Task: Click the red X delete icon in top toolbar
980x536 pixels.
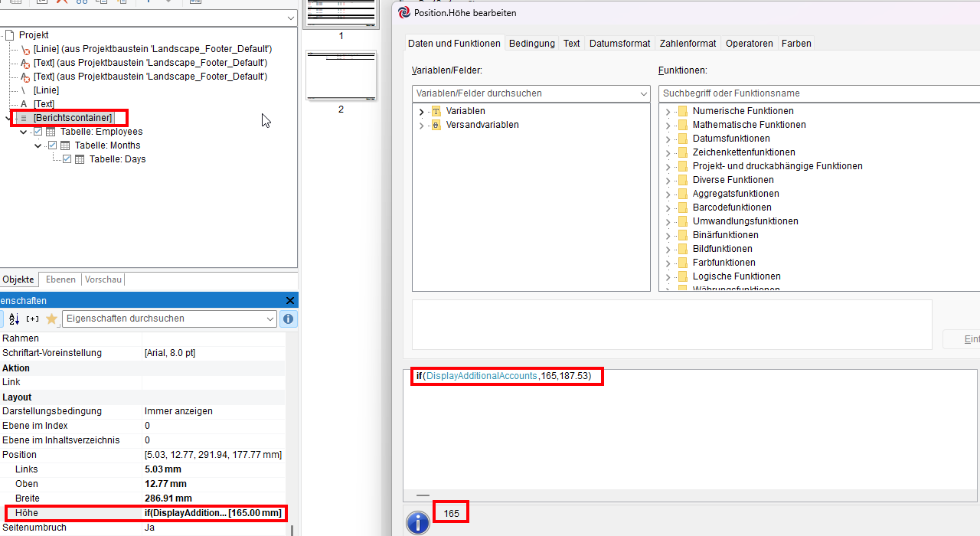Action: click(61, 2)
